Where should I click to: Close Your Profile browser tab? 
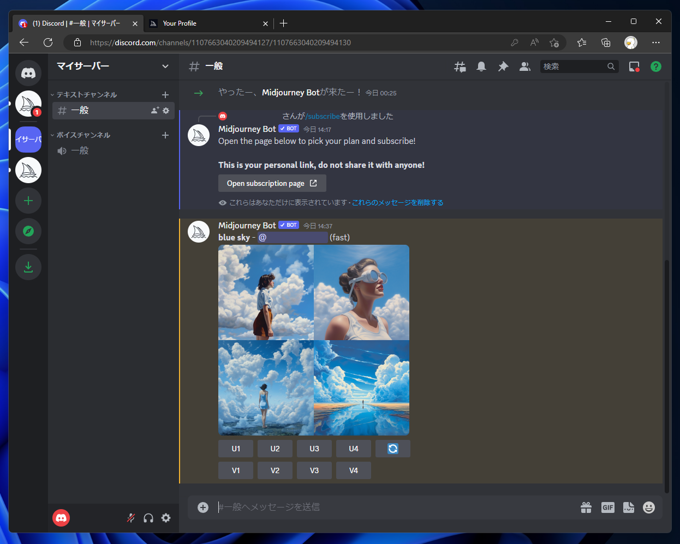coord(265,23)
